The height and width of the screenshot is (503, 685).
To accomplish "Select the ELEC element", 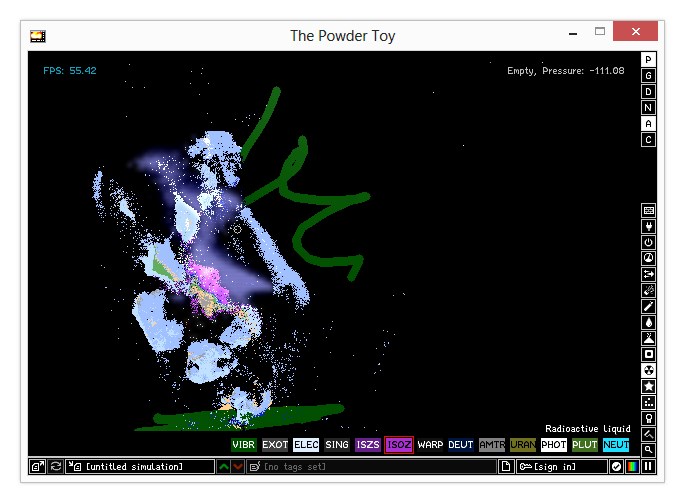I will (x=306, y=445).
